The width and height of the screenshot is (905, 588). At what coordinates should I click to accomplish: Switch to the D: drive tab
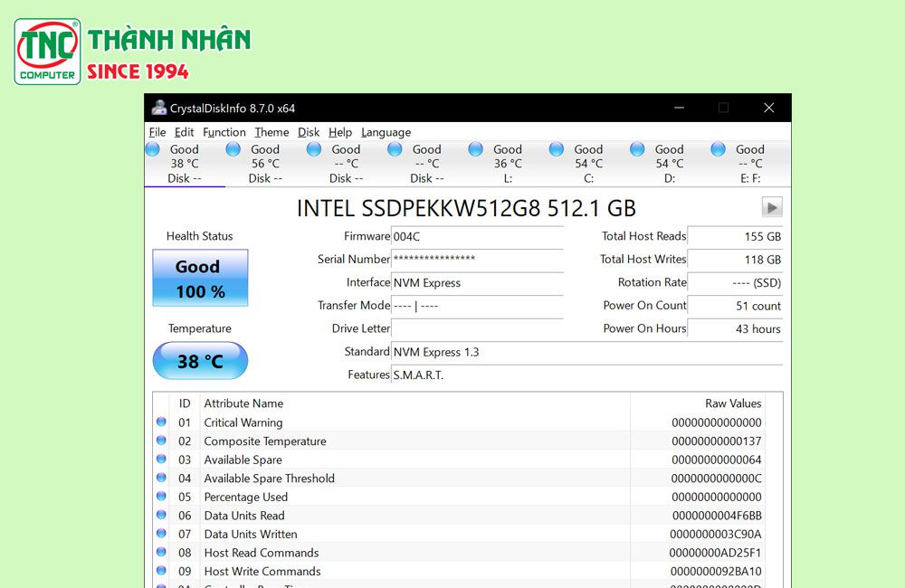coord(670,164)
